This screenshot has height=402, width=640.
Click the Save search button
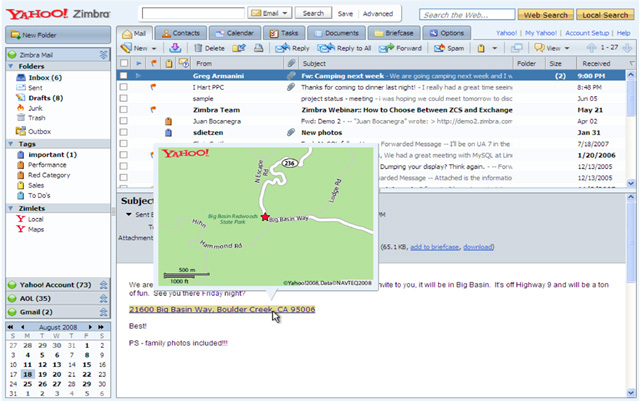[x=345, y=13]
